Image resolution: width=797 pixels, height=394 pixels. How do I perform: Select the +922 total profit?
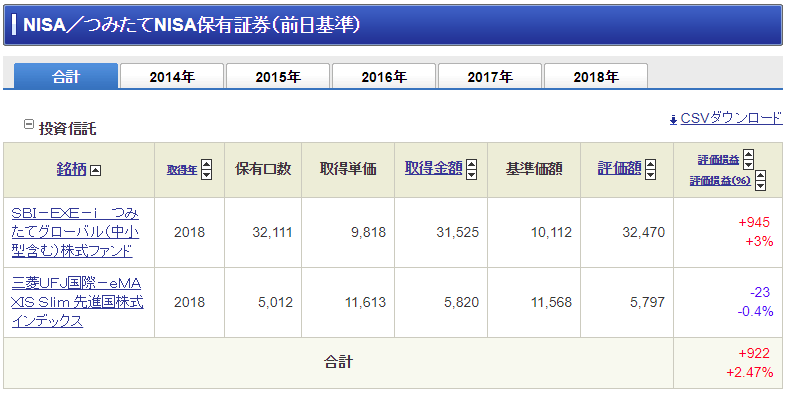click(754, 353)
